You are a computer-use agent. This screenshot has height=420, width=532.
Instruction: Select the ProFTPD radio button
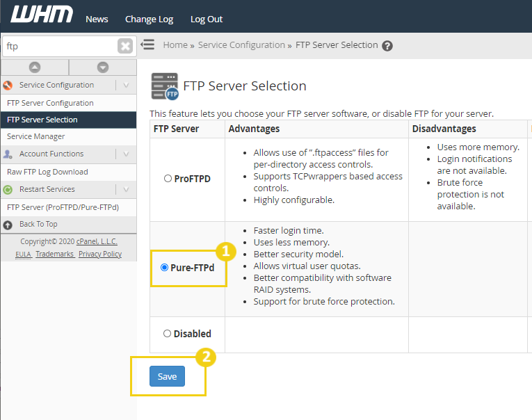point(168,179)
